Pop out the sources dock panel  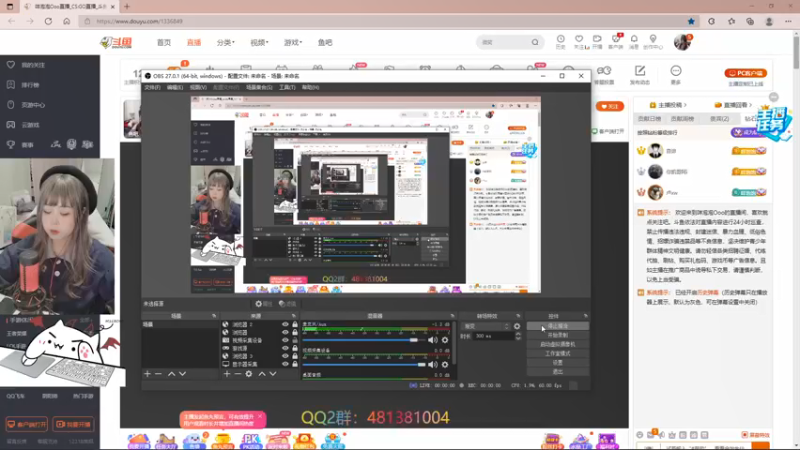coord(293,316)
